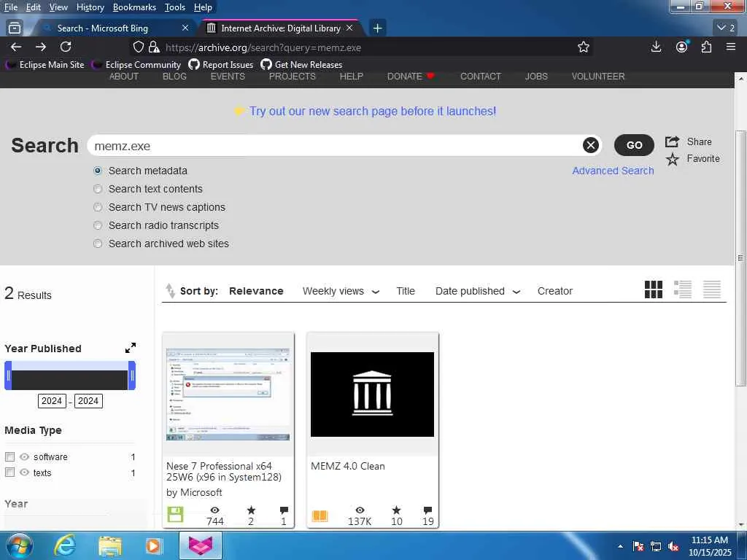Open the list all tabs dropdown
The width and height of the screenshot is (747, 560).
726,28
